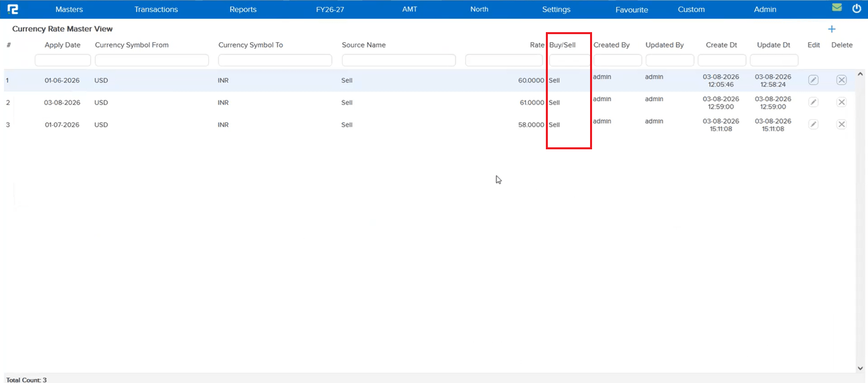
Task: Focus the Create Dt filter field
Action: [x=722, y=60]
